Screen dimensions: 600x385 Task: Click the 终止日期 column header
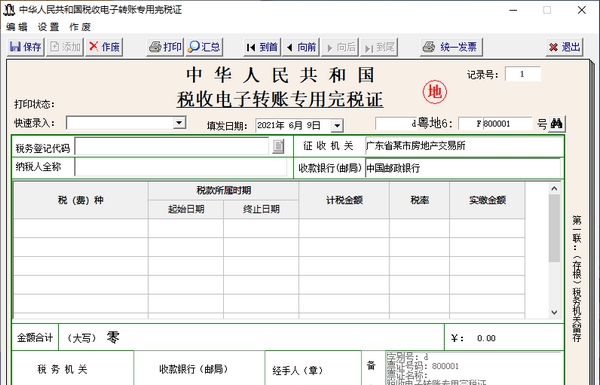click(261, 209)
